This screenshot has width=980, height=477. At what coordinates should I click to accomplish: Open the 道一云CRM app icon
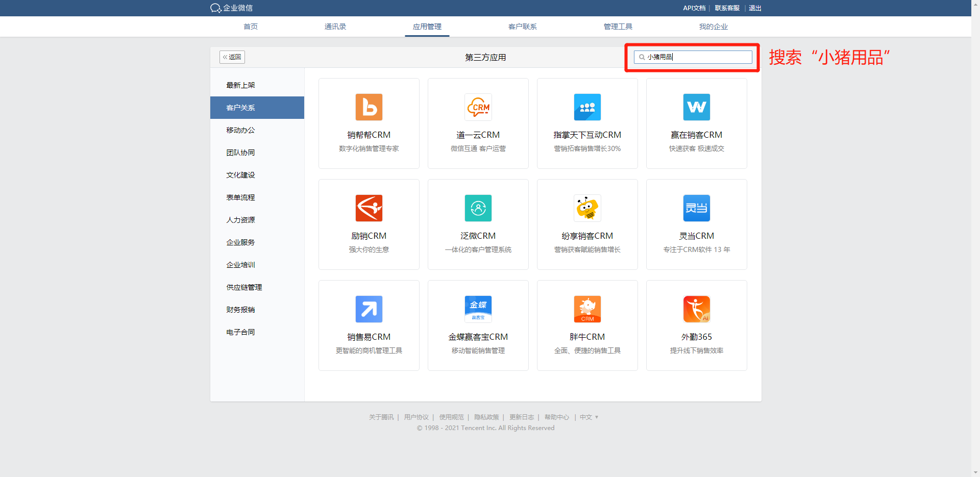pyautogui.click(x=478, y=107)
